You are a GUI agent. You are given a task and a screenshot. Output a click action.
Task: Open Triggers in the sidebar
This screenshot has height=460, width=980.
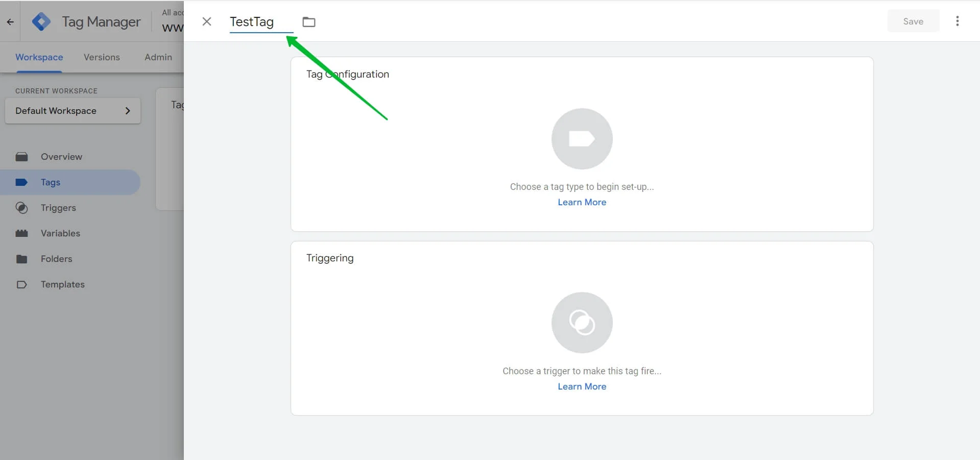(x=70, y=208)
